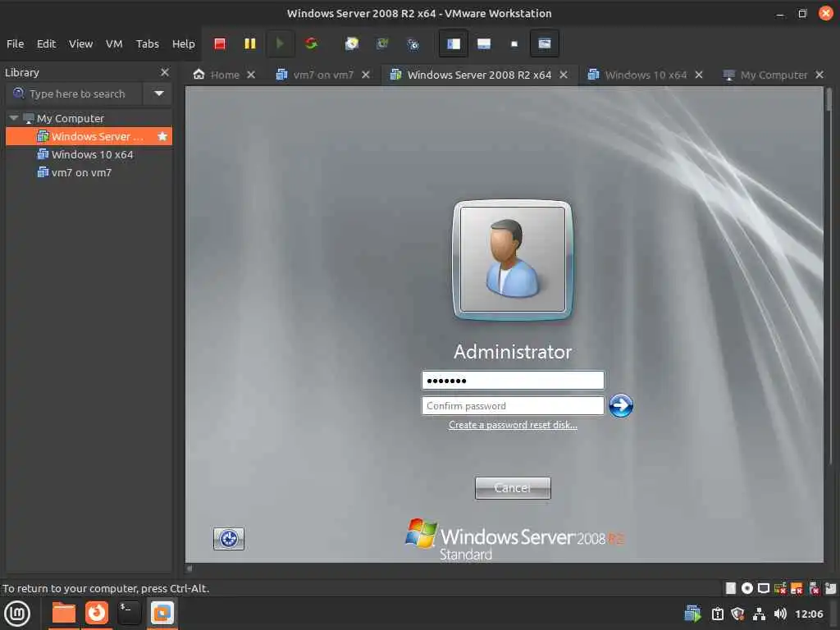Screen dimensions: 840x630
Task: Click the sound card status icon
Action: pos(814,588)
